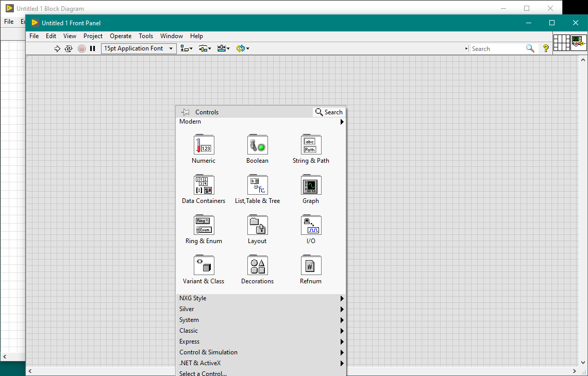Open the Operate menu
This screenshot has height=376, width=588.
pos(121,36)
